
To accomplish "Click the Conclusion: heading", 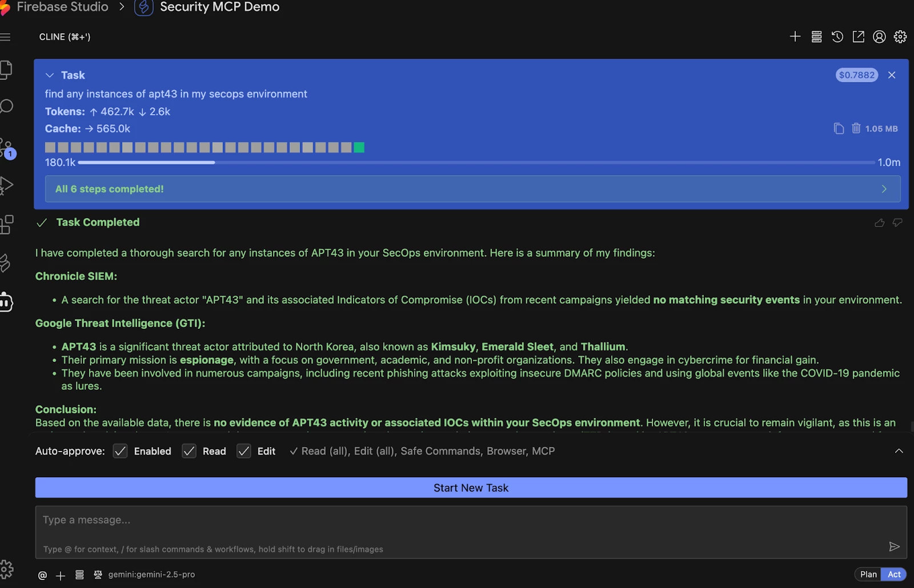I will point(66,409).
